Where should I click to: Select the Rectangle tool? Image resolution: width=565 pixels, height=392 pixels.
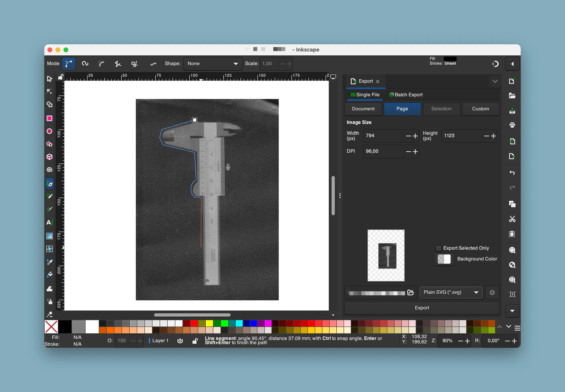(x=49, y=118)
